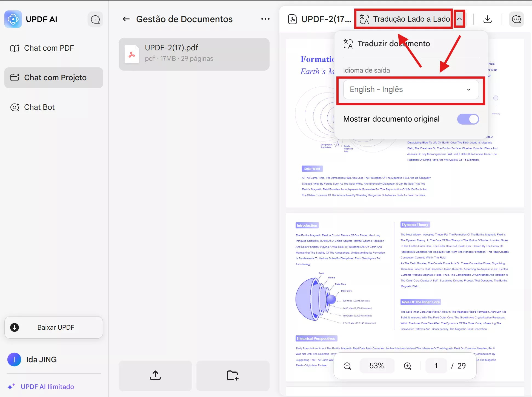Go back with the left arrow
532x397 pixels.
126,19
